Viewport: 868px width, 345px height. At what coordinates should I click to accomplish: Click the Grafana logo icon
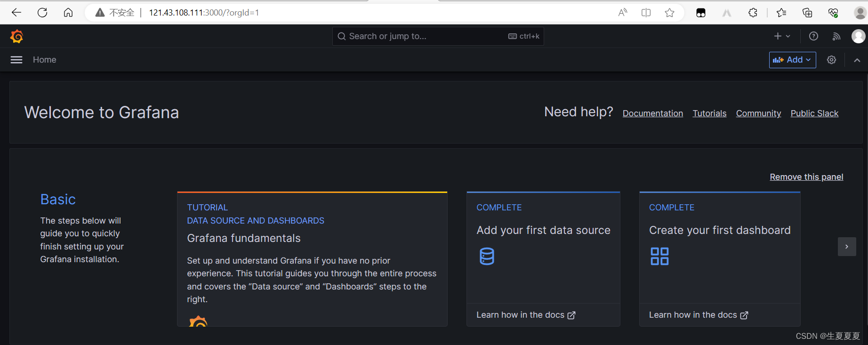[x=16, y=36]
